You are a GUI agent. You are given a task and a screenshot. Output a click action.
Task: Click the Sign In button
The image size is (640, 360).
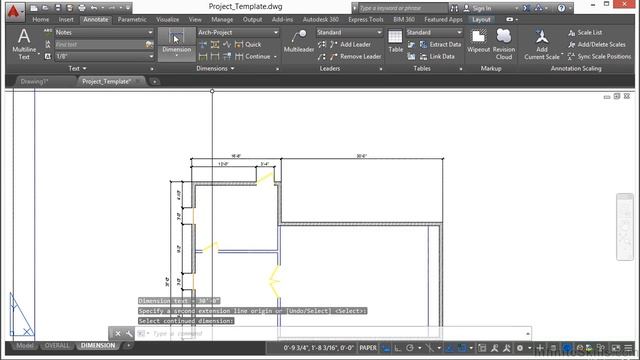pos(478,8)
